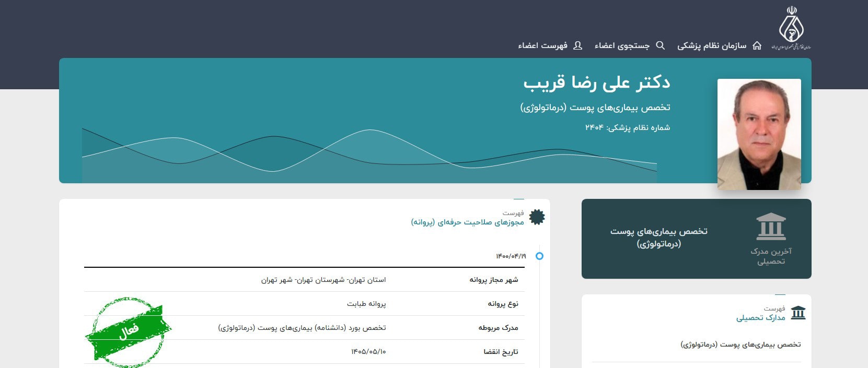Click the license date ۱۴۰۰/۰۴/۱۹

(x=511, y=256)
